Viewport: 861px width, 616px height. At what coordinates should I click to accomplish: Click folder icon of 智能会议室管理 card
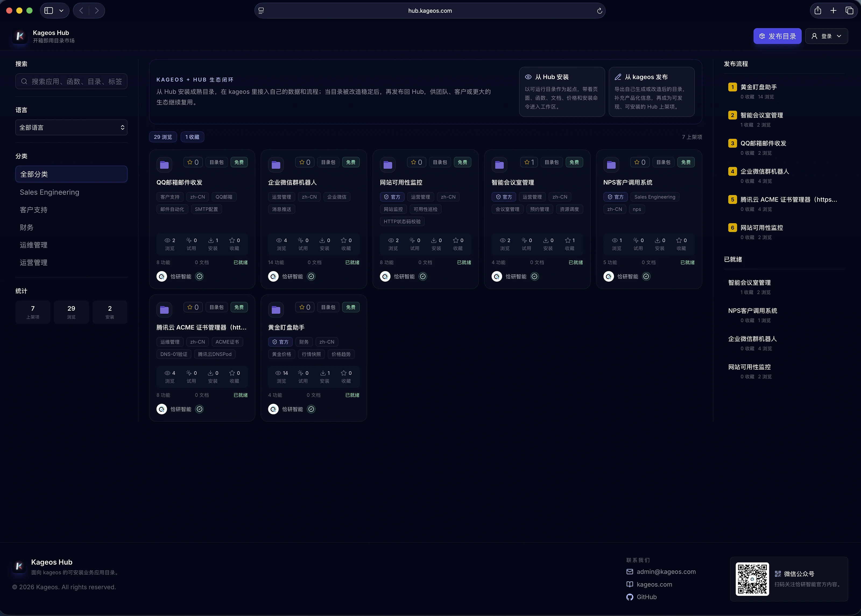(499, 165)
